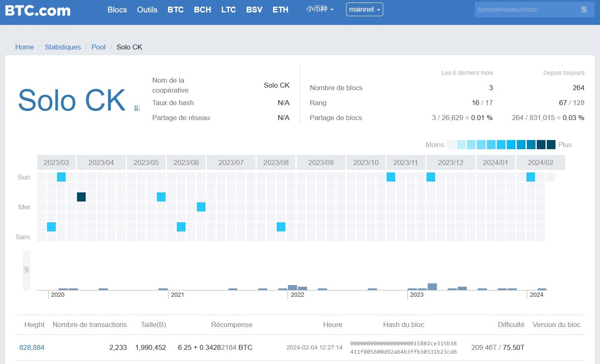Click the blue Sunday cell under 2023/03

[61, 177]
